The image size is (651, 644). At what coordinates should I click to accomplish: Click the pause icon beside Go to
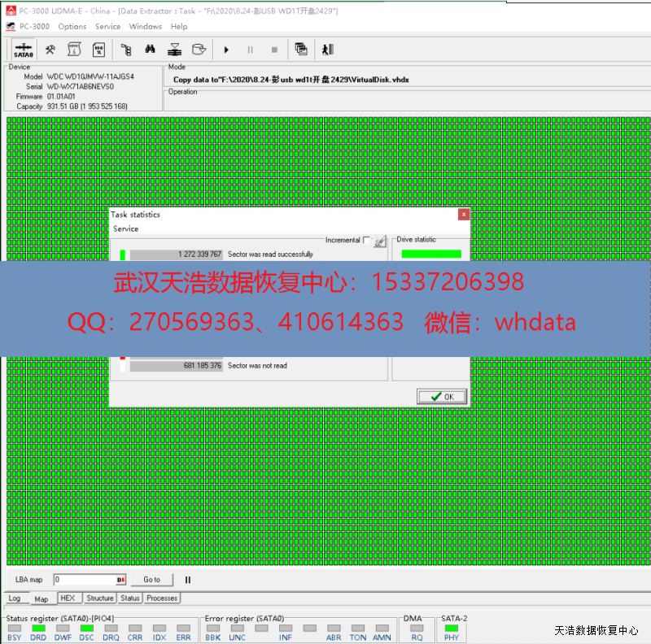[x=188, y=580]
